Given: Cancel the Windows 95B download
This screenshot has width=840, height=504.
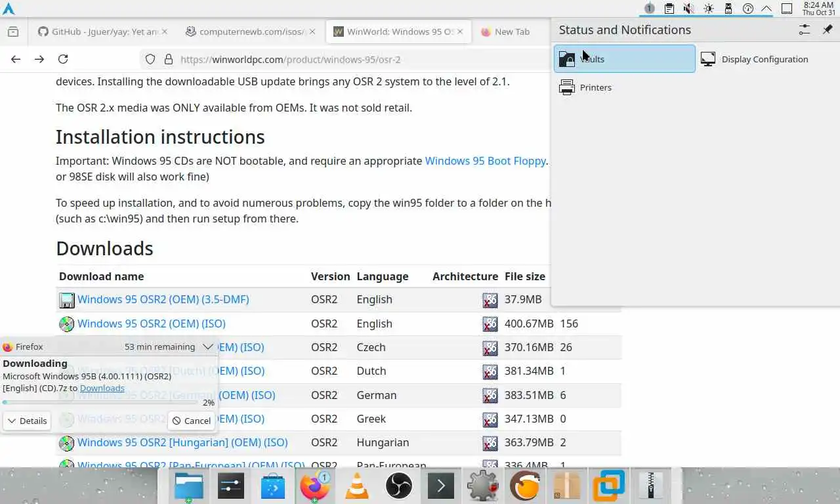Looking at the screenshot, I should tap(191, 421).
